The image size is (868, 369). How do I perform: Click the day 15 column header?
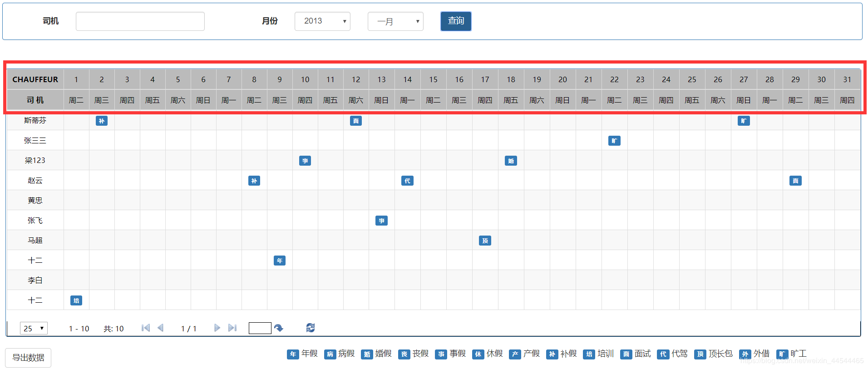pyautogui.click(x=434, y=79)
